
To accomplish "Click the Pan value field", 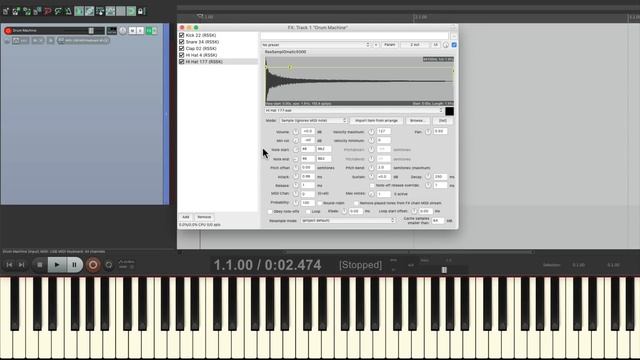I will pyautogui.click(x=440, y=131).
